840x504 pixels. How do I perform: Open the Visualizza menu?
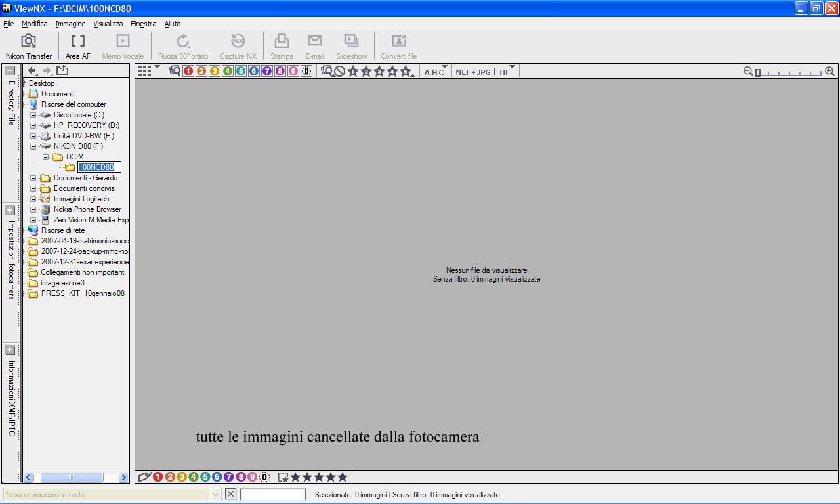[108, 24]
